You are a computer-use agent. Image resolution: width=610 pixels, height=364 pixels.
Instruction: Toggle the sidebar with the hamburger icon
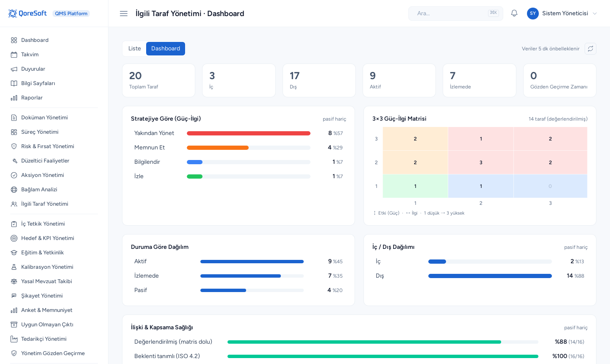[124, 14]
